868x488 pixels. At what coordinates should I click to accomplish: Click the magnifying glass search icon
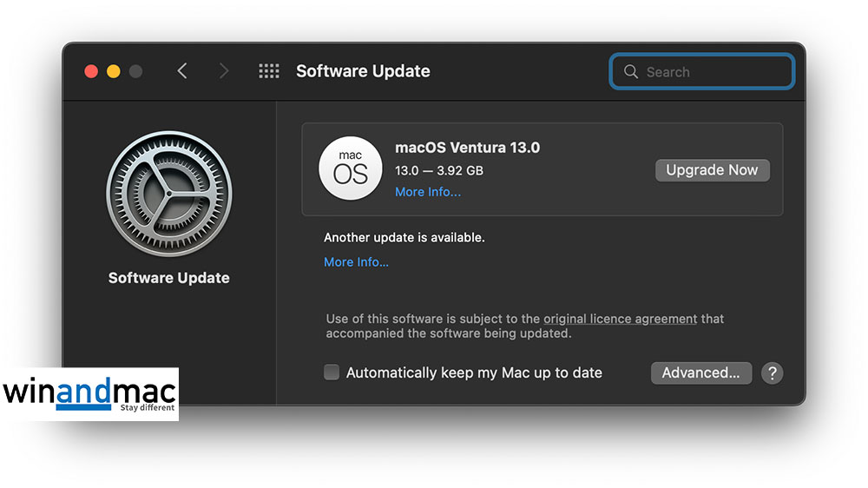tap(631, 72)
